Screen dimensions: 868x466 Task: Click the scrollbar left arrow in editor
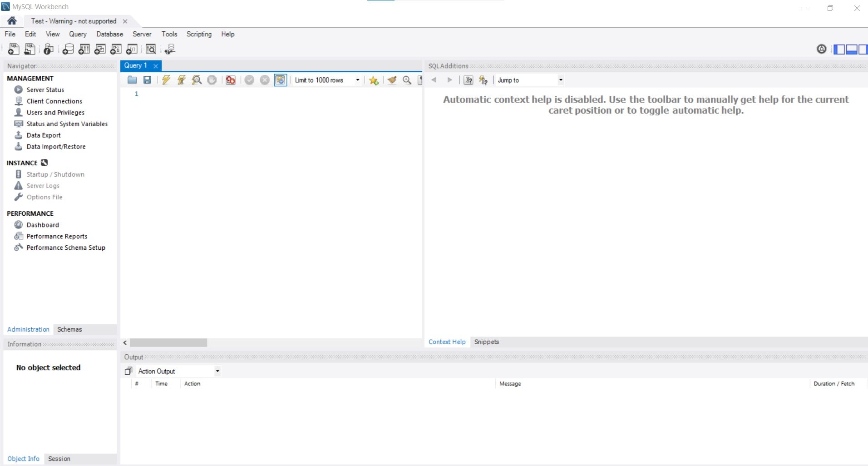click(x=125, y=343)
